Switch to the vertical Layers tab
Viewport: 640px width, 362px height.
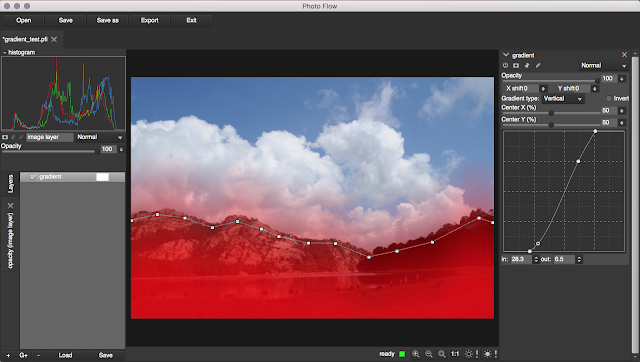[x=11, y=184]
